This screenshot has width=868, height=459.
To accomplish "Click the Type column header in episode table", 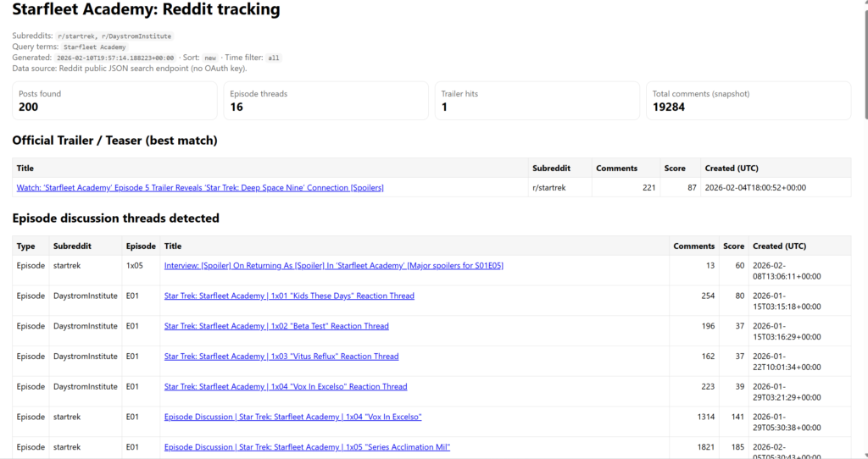I will (26, 246).
